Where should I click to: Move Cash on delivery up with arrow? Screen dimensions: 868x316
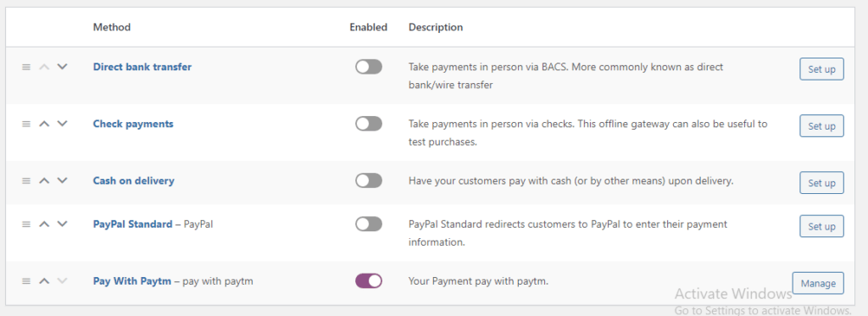point(44,181)
